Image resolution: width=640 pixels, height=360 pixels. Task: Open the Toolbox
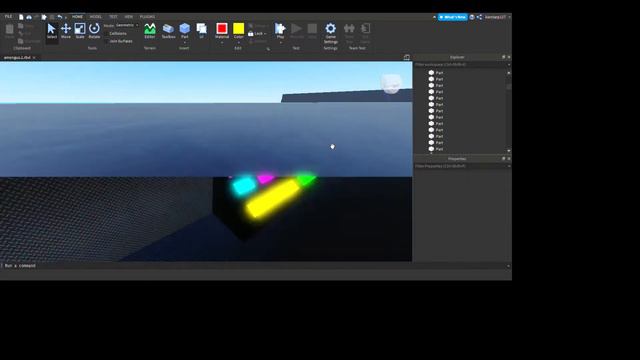click(x=168, y=31)
